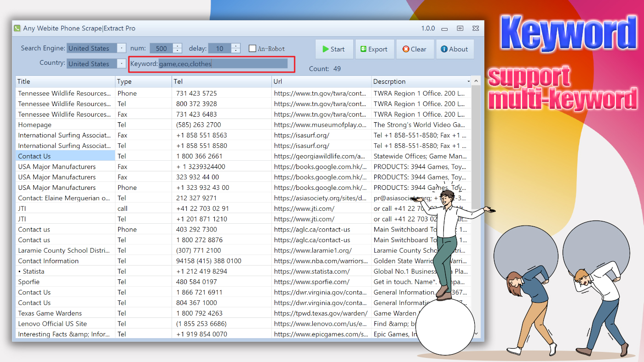Clear the results list

click(414, 49)
